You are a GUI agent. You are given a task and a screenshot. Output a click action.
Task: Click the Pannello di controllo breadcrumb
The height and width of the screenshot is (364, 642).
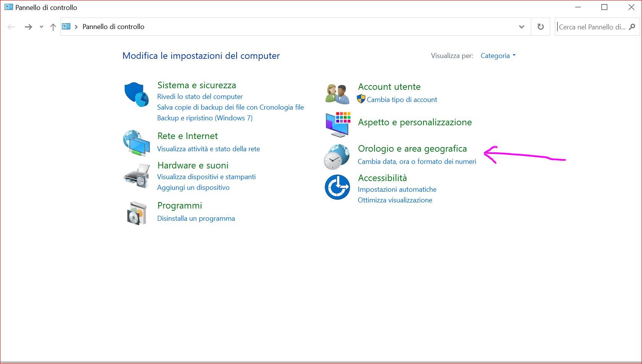click(113, 27)
